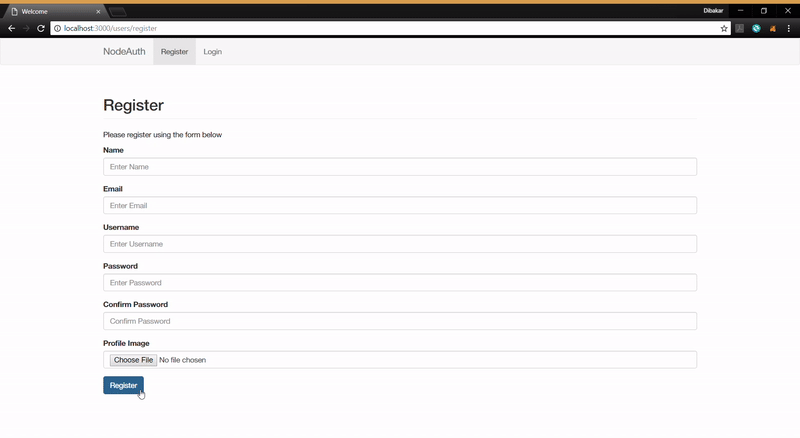Screen dimensions: 800x438
Task: Click the orange extension icon
Action: coord(772,29)
